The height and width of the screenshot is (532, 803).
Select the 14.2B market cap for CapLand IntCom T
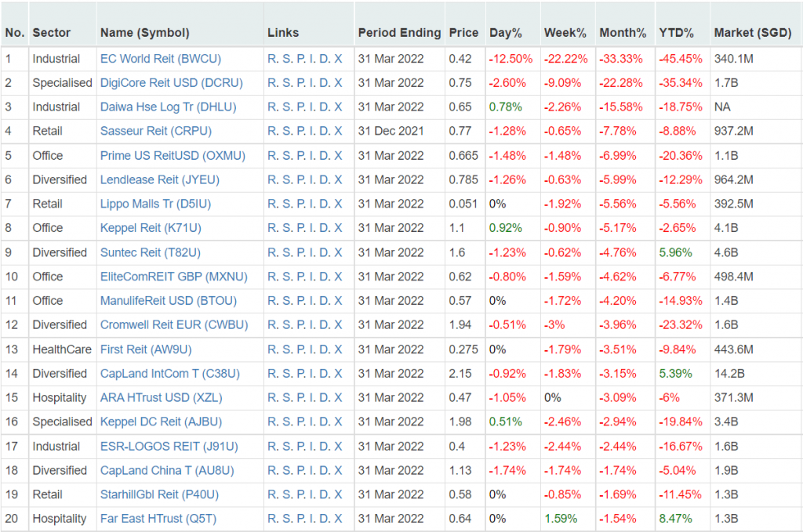729,374
